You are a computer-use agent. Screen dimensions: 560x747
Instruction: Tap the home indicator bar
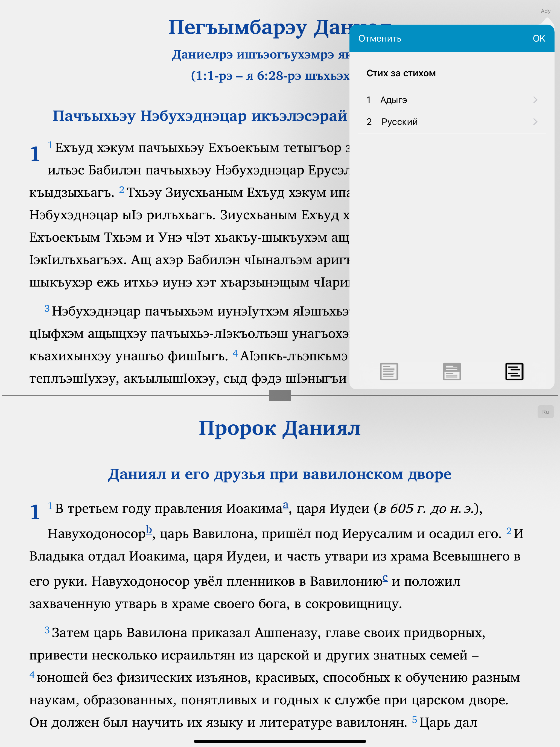coord(280,741)
